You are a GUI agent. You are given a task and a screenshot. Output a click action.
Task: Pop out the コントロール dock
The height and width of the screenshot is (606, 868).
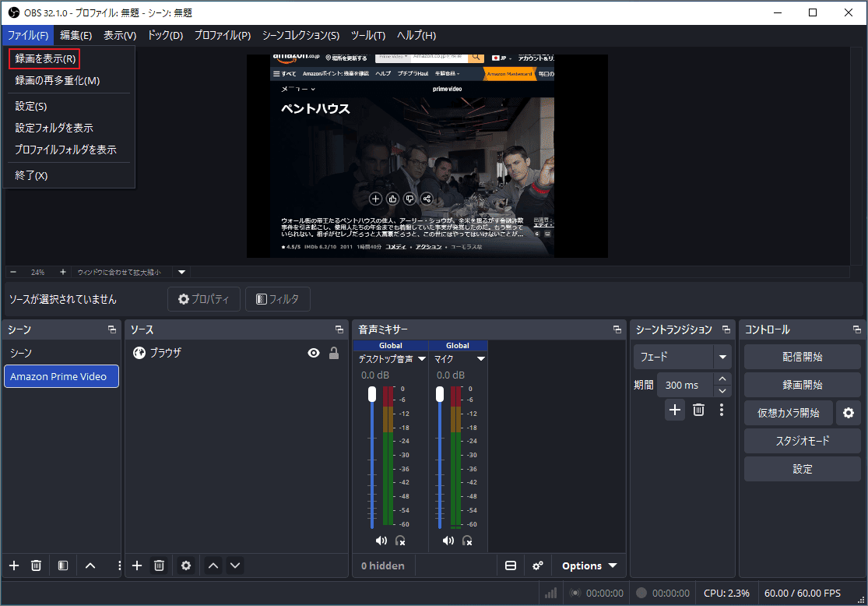point(857,329)
